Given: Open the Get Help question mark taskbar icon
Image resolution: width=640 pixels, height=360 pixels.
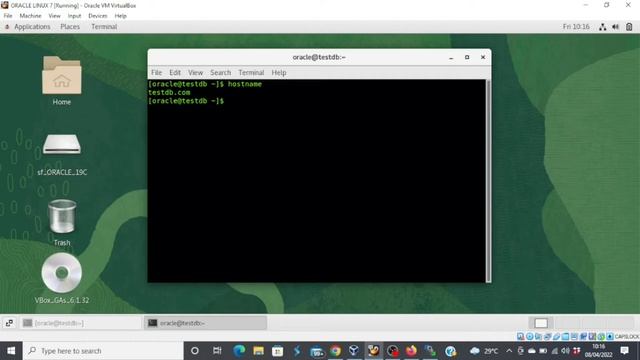Looking at the screenshot, I should click(x=450, y=351).
